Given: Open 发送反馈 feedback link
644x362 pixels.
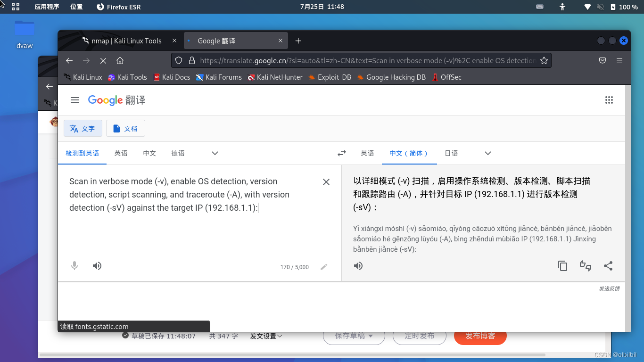Looking at the screenshot, I should point(609,288).
